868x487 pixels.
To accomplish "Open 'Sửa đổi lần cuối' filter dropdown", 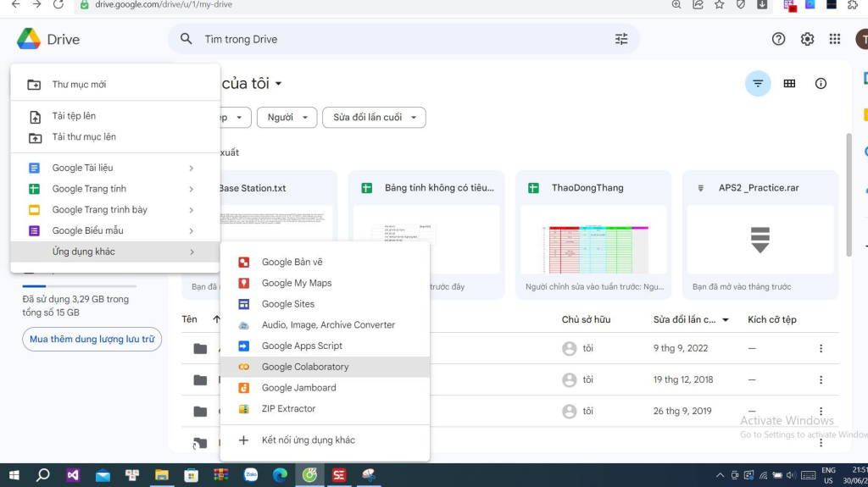I will tap(374, 118).
